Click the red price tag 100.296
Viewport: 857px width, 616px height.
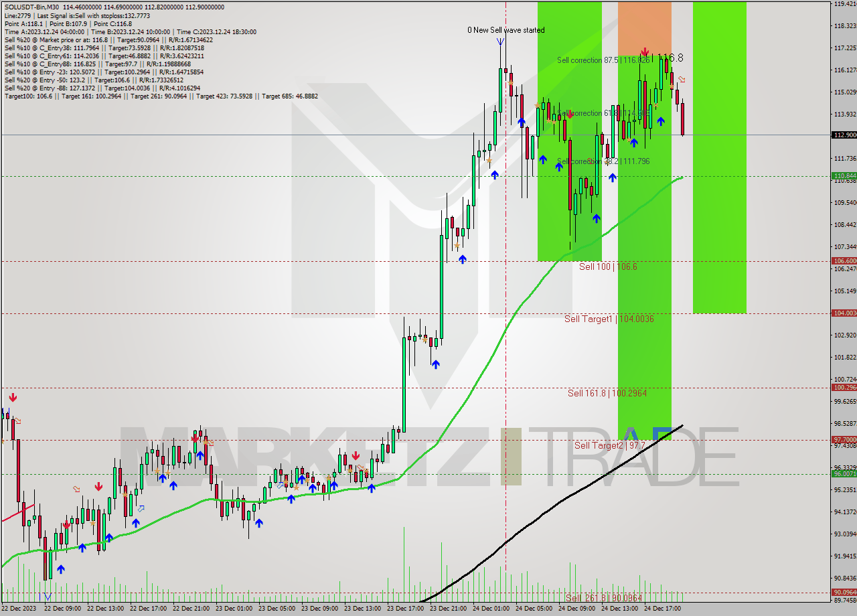(x=844, y=388)
